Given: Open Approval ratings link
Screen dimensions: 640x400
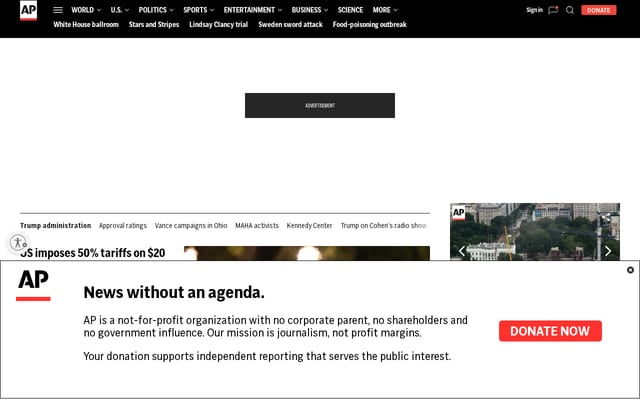Looking at the screenshot, I should pos(122,225).
